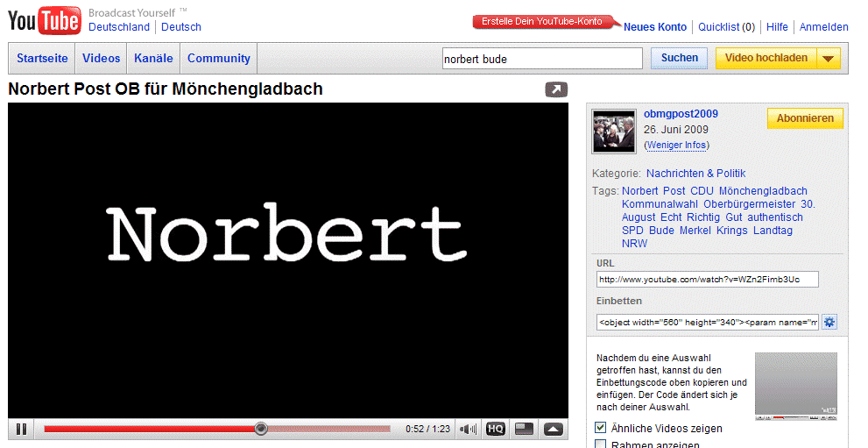Open the Community tab
The height and width of the screenshot is (448, 868).
pyautogui.click(x=219, y=58)
